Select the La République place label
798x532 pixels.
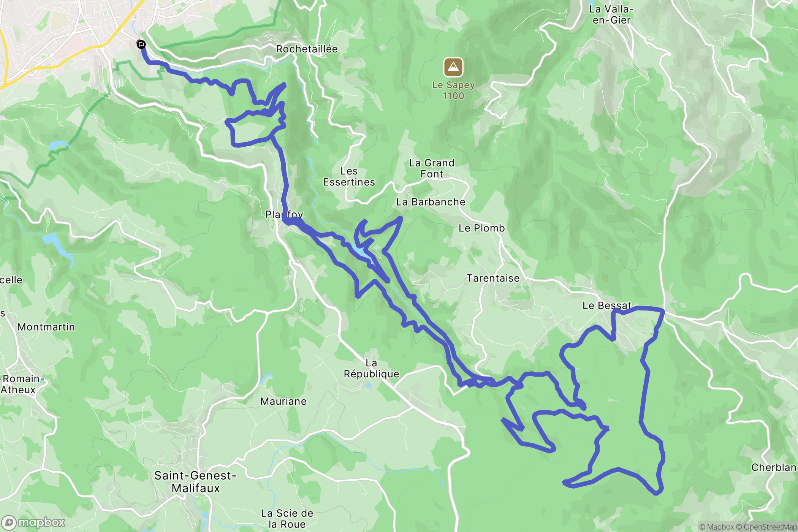(x=371, y=369)
